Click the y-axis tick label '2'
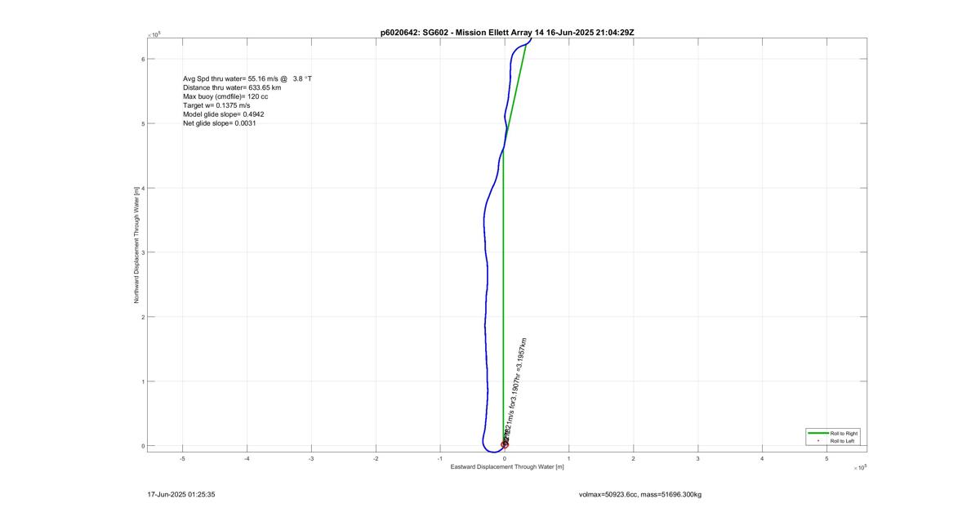Image resolution: width=980 pixels, height=508 pixels. (x=143, y=317)
